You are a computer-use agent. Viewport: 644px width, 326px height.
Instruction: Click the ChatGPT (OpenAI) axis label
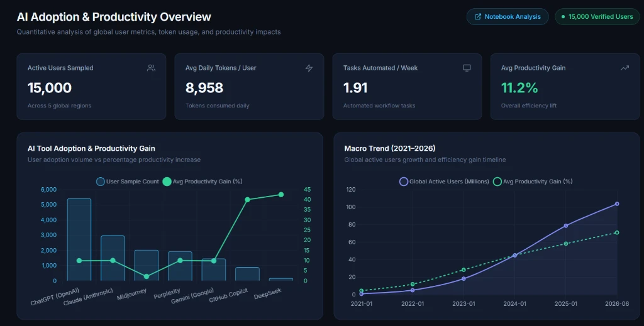pos(55,297)
